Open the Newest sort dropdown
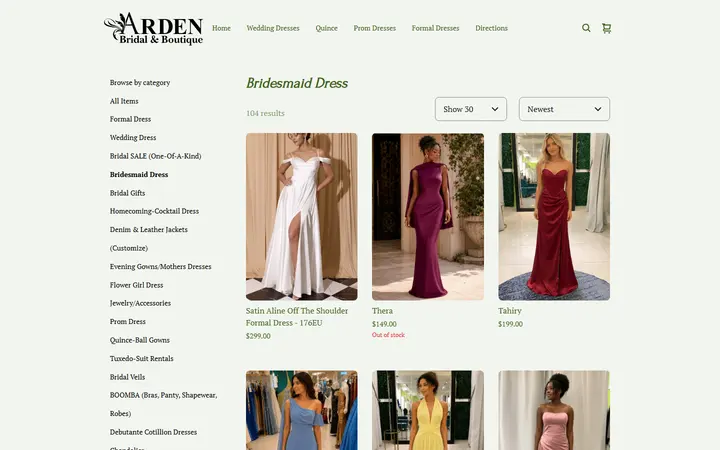 point(564,109)
